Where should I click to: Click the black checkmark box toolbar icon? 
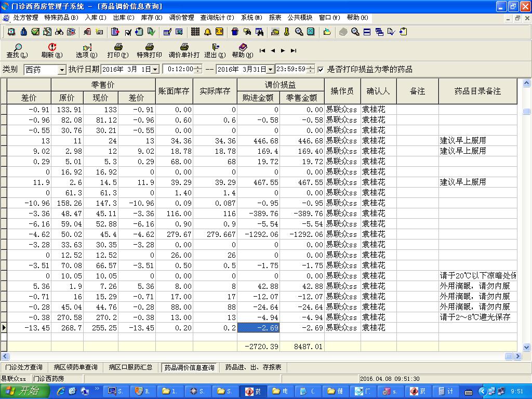(128, 32)
